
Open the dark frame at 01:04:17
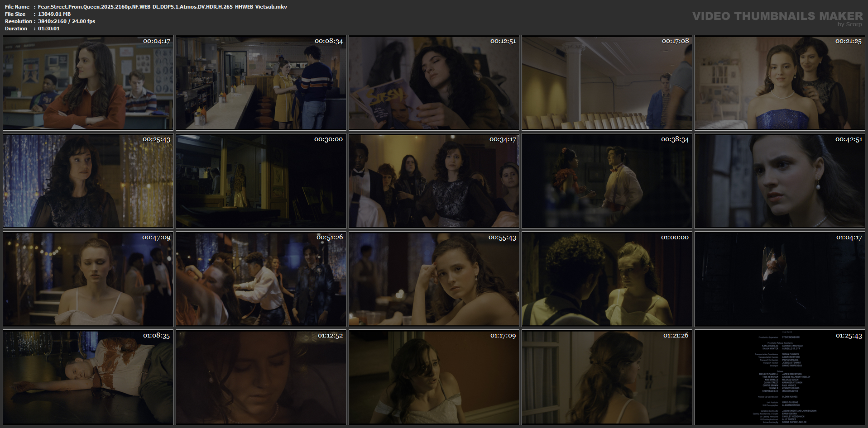pos(780,279)
